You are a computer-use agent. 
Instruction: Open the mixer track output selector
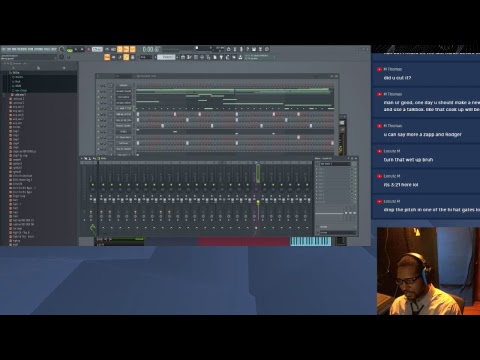point(337,232)
